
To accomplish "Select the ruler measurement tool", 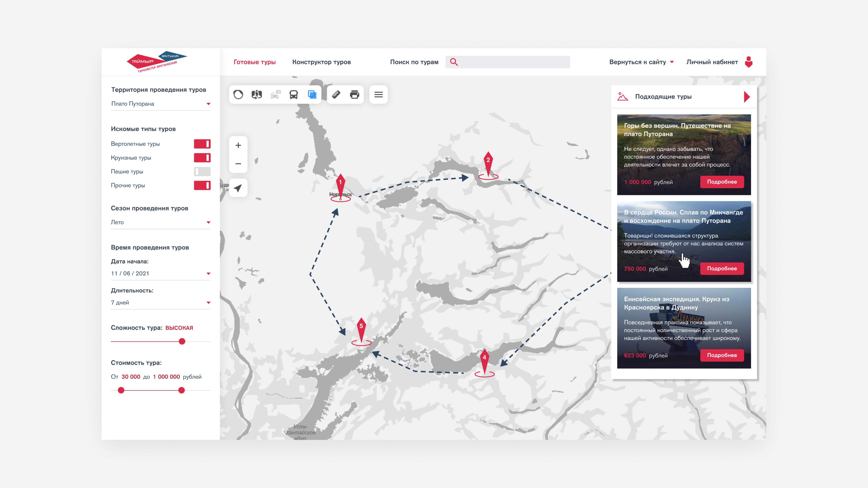I will click(x=336, y=95).
